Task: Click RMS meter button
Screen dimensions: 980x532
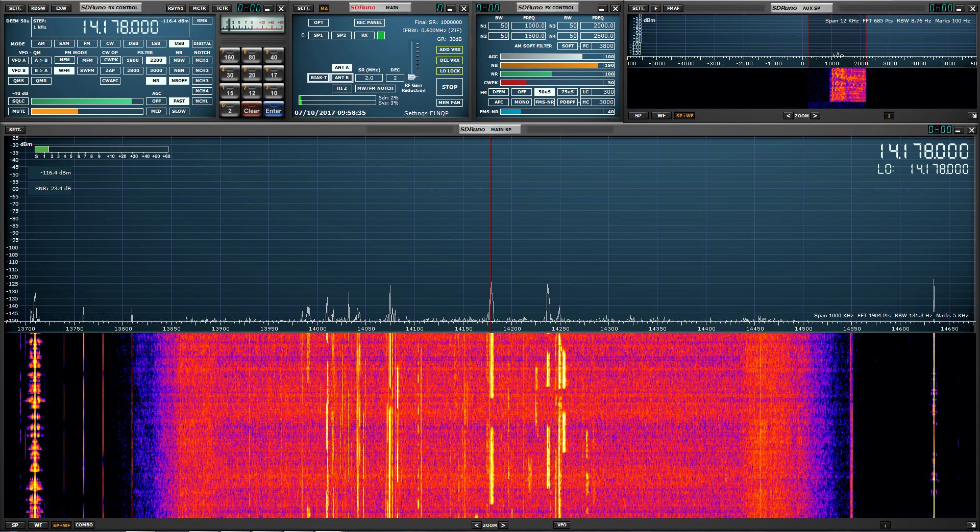Action: (202, 21)
